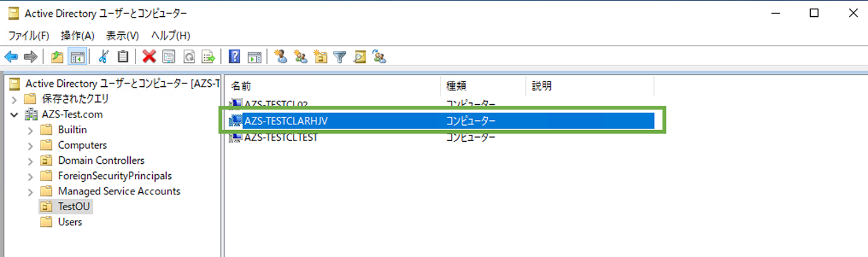
Task: Open Help with the blue question icon
Action: pyautogui.click(x=234, y=56)
